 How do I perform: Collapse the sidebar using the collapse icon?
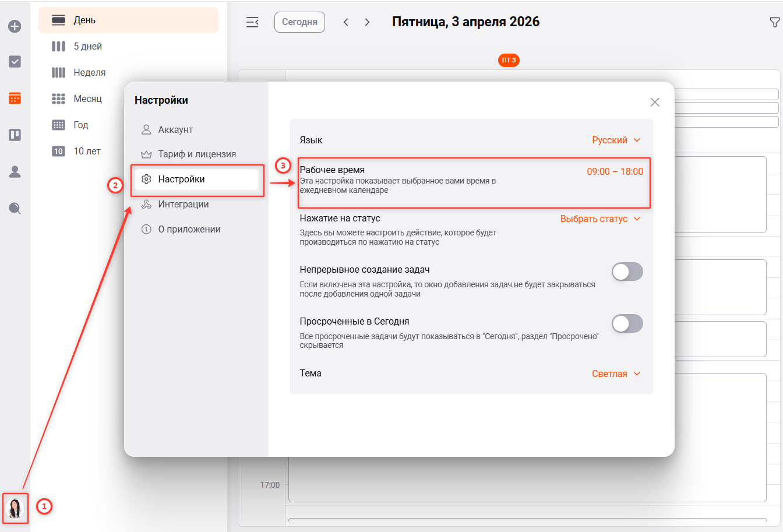252,22
